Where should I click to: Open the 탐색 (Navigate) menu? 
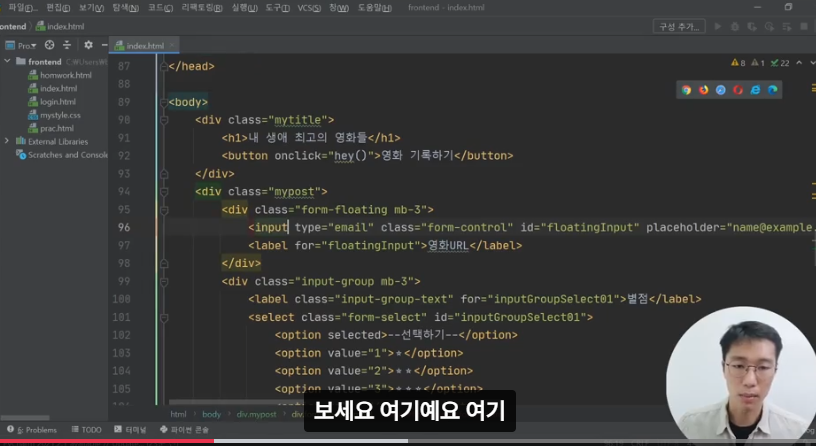click(125, 8)
